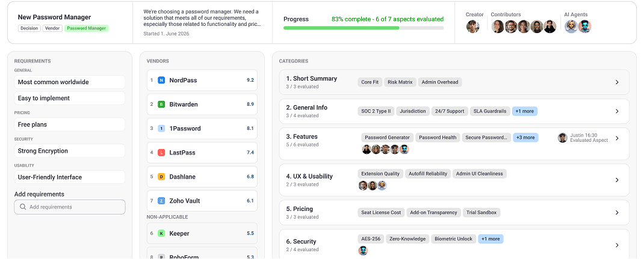
Task: Click the truncated project description text
Action: [x=202, y=18]
